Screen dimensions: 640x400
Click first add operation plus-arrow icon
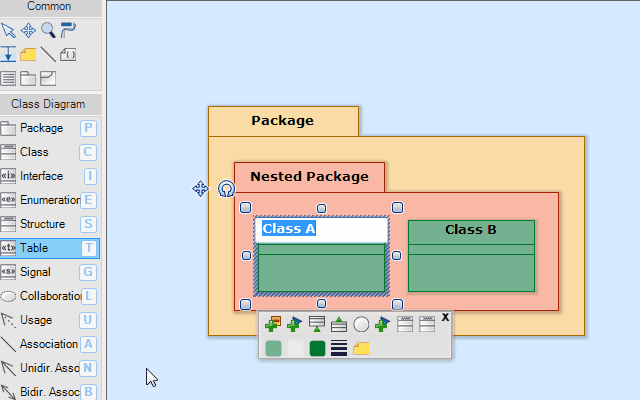click(x=295, y=324)
